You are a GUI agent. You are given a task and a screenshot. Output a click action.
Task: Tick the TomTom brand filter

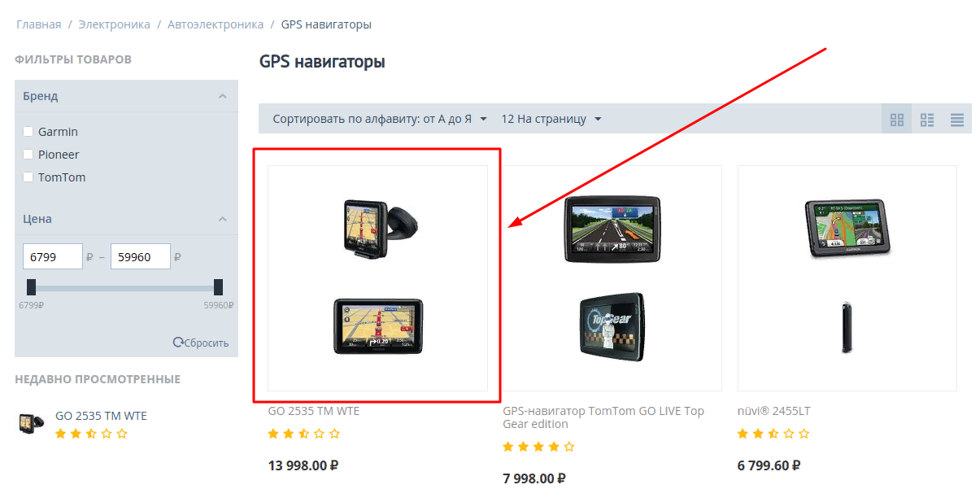[28, 177]
